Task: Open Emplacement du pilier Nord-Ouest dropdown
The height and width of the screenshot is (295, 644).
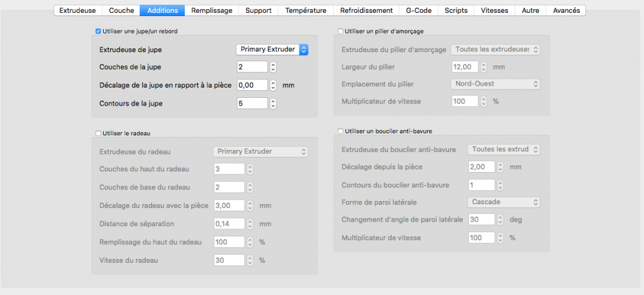Action: click(x=495, y=84)
